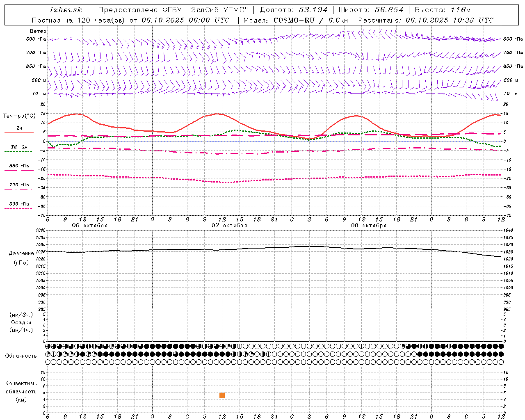Click the forecast start "06.10.2025 06:00 UTC"
Screen dimensions: 525x420
click(x=186, y=20)
